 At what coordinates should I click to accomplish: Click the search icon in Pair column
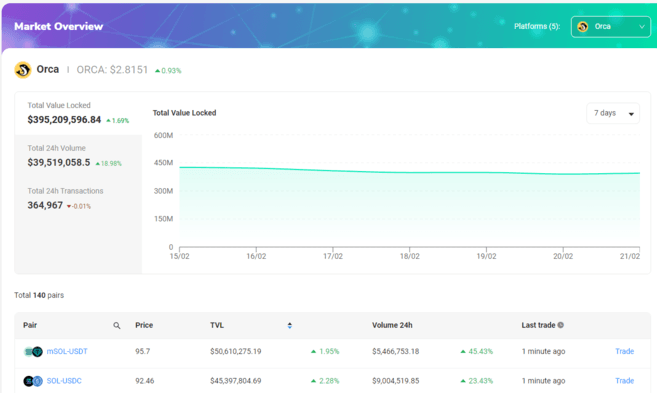click(x=117, y=326)
